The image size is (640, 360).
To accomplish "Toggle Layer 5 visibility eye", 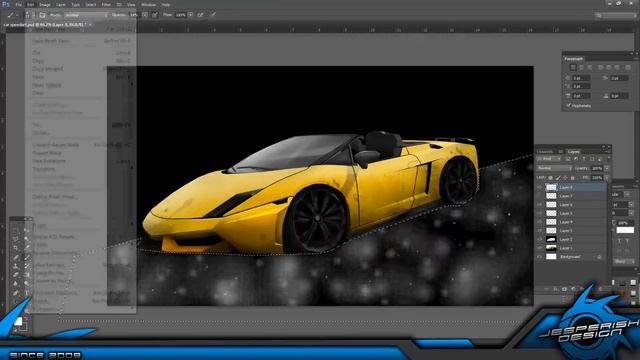I will coord(540,213).
